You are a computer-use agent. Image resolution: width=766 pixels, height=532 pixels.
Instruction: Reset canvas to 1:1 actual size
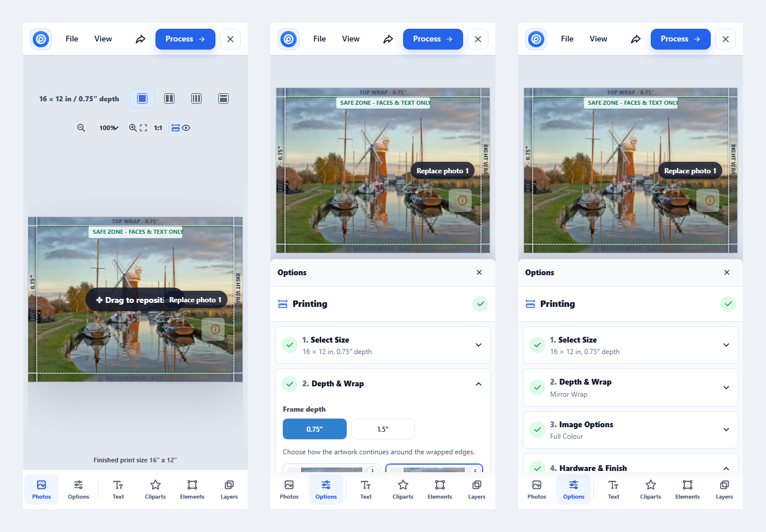pyautogui.click(x=158, y=128)
